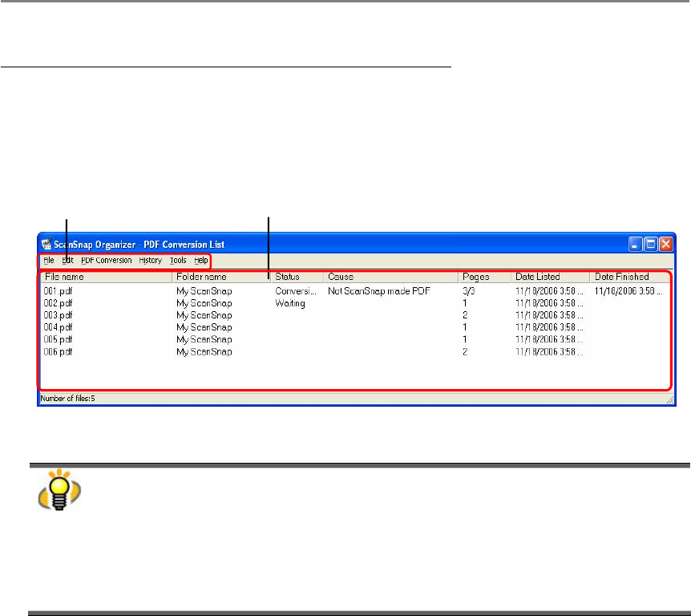
Task: Sort by the Status column header
Action: pos(297,277)
